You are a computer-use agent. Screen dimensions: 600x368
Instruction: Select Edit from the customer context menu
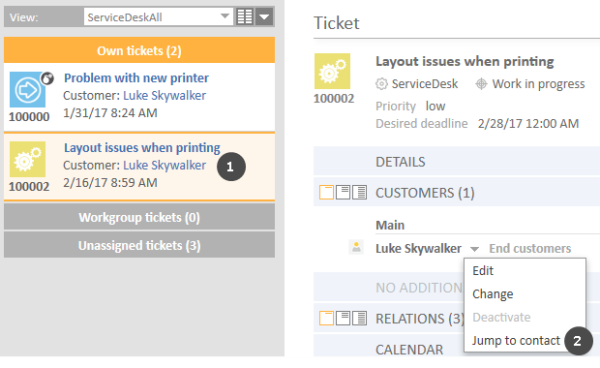click(483, 271)
